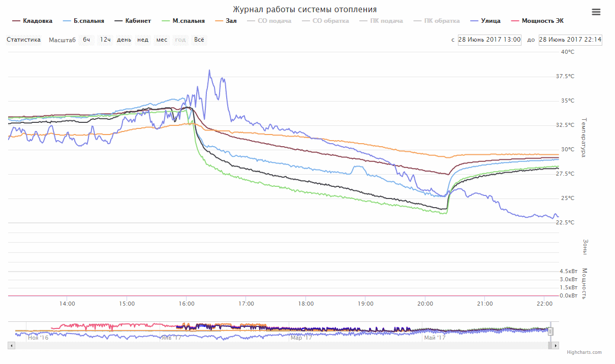Click the 20:00 x-axis label
Viewport: 615px width, 364px height.
coord(425,304)
